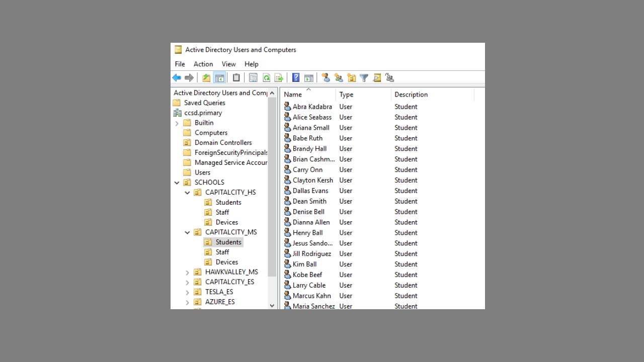
Task: Open Properties via the toolbar icon
Action: 253,78
